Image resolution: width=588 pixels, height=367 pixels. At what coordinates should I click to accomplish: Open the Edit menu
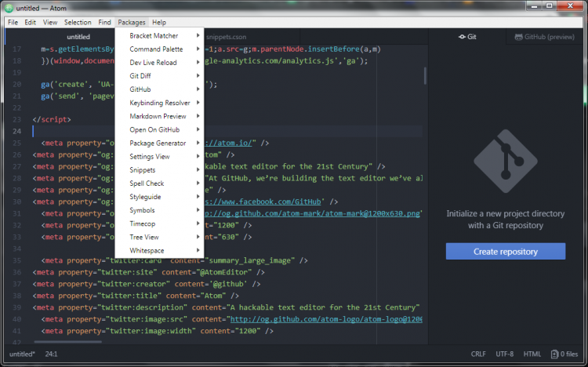[30, 22]
